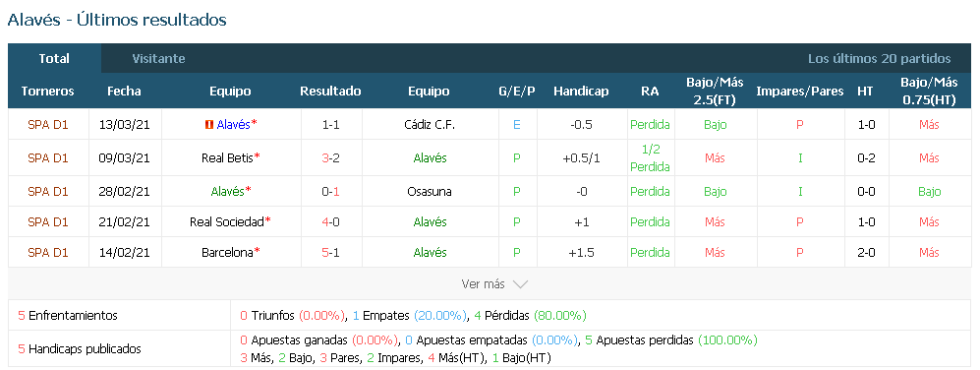
Task: Click the Real Betis team name
Action: 227,158
